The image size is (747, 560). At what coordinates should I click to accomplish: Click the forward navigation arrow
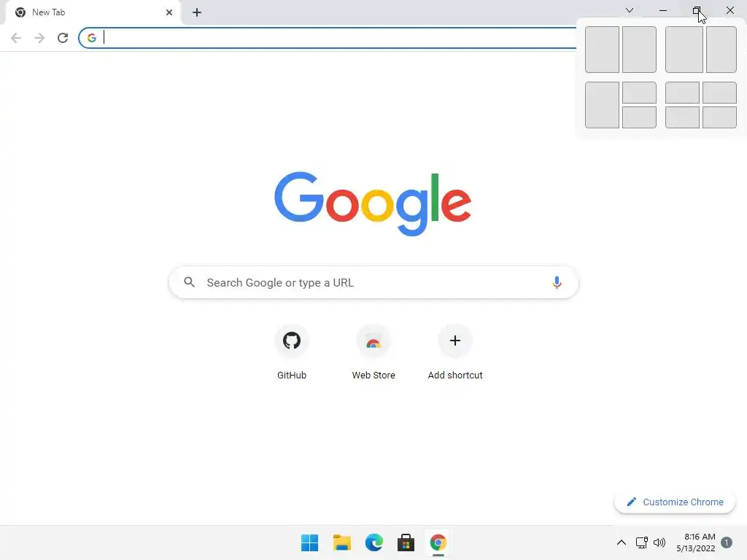pos(39,38)
